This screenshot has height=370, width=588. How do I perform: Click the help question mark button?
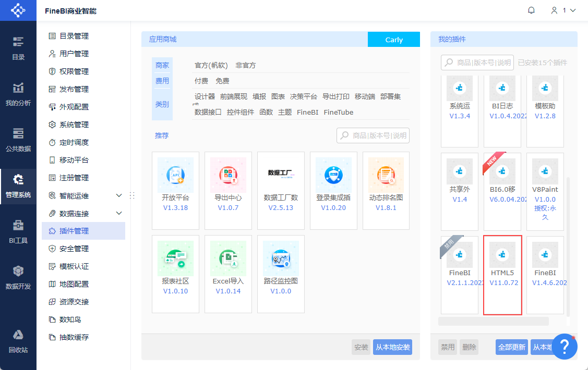(x=565, y=347)
